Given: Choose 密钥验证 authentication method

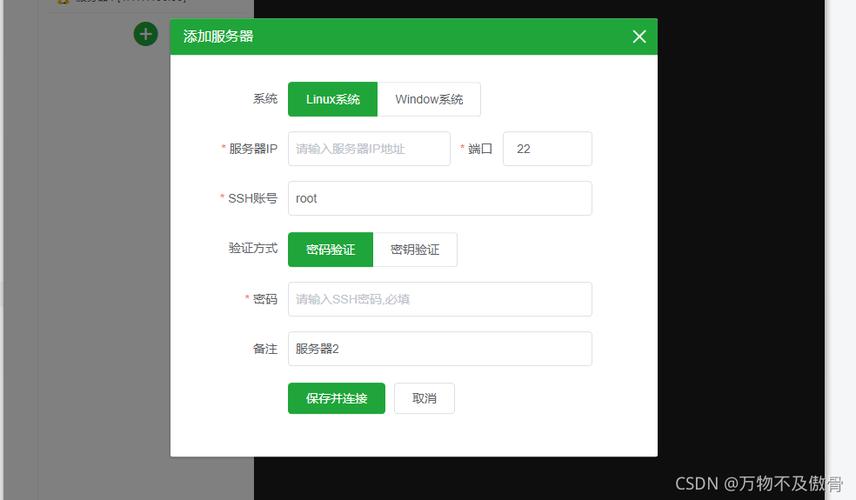Looking at the screenshot, I should [415, 249].
